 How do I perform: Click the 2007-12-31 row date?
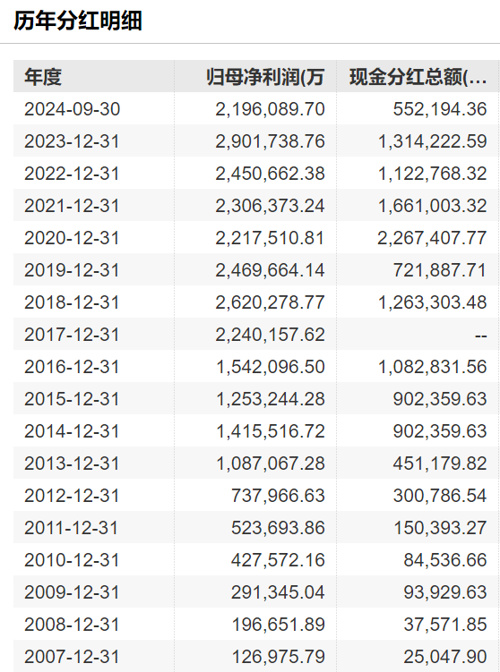point(72,657)
